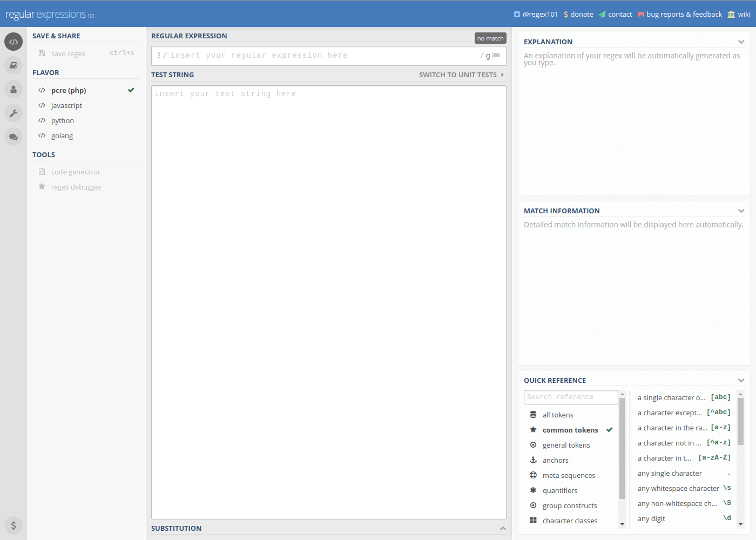Click the user account icon in sidebar
Screen dimensions: 756x540
point(13,89)
